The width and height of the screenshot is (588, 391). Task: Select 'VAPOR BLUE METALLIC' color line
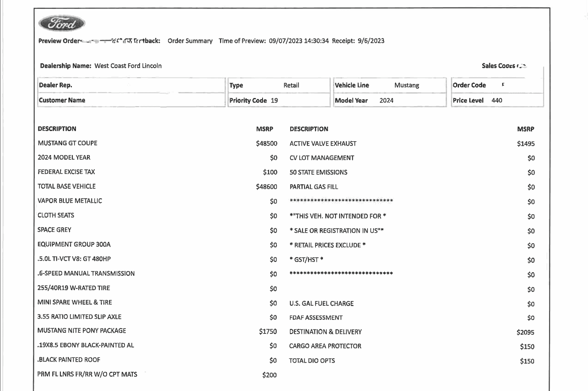click(70, 201)
